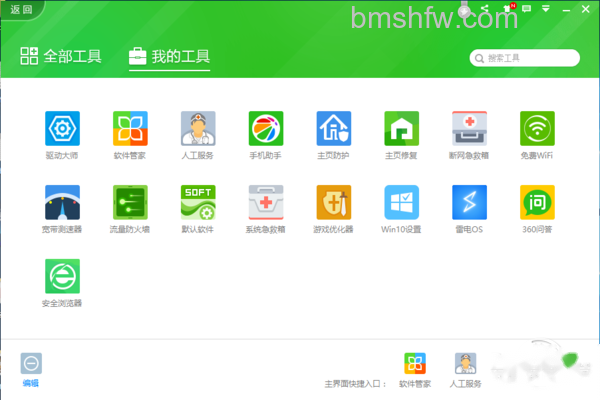Open 主页防护 homepage protection
The image size is (600, 400).
[x=334, y=129]
